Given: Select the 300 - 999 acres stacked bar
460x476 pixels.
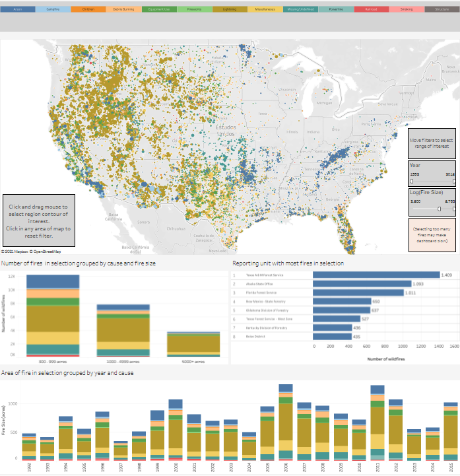Looking at the screenshot, I should click(53, 317).
